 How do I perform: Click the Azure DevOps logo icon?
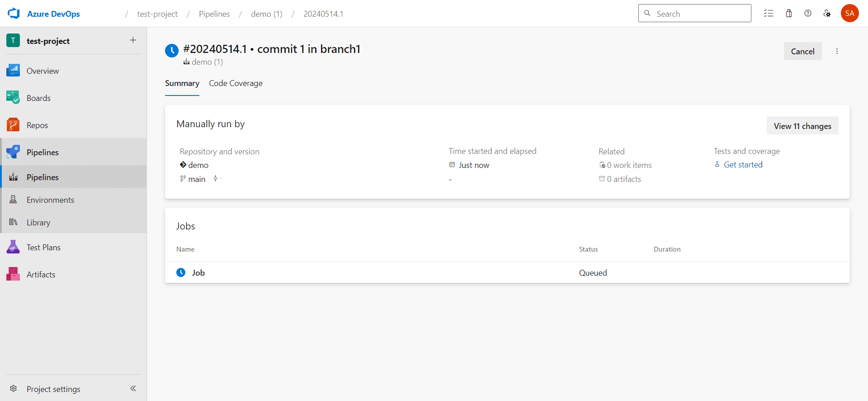14,14
